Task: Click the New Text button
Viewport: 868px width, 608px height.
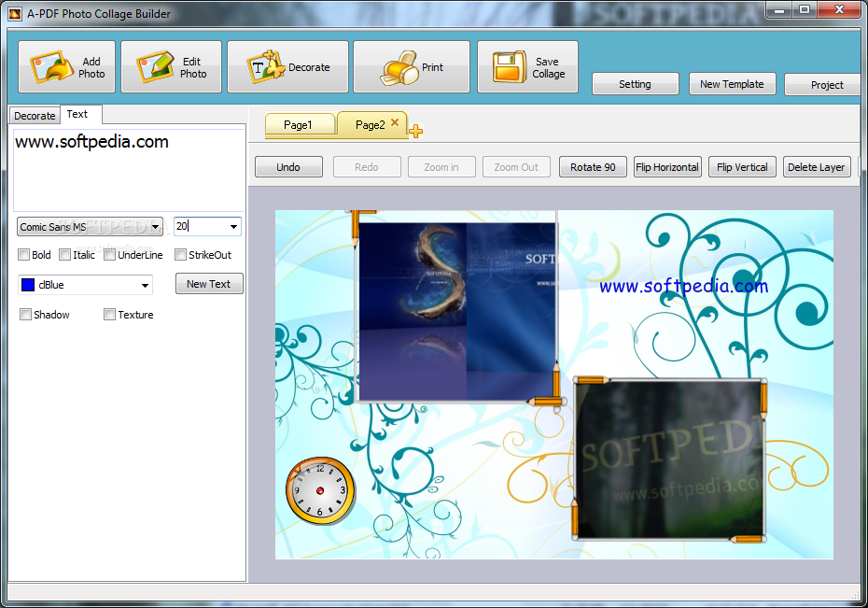Action: pyautogui.click(x=209, y=284)
